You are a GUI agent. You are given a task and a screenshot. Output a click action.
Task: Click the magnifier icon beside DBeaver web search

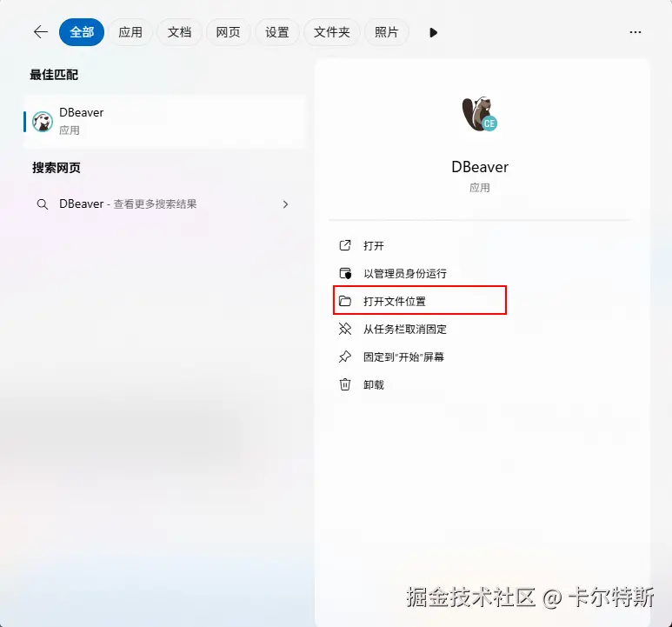(x=43, y=204)
